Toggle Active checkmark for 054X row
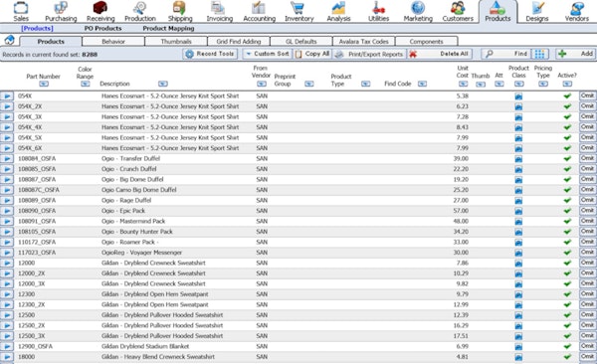 click(567, 95)
